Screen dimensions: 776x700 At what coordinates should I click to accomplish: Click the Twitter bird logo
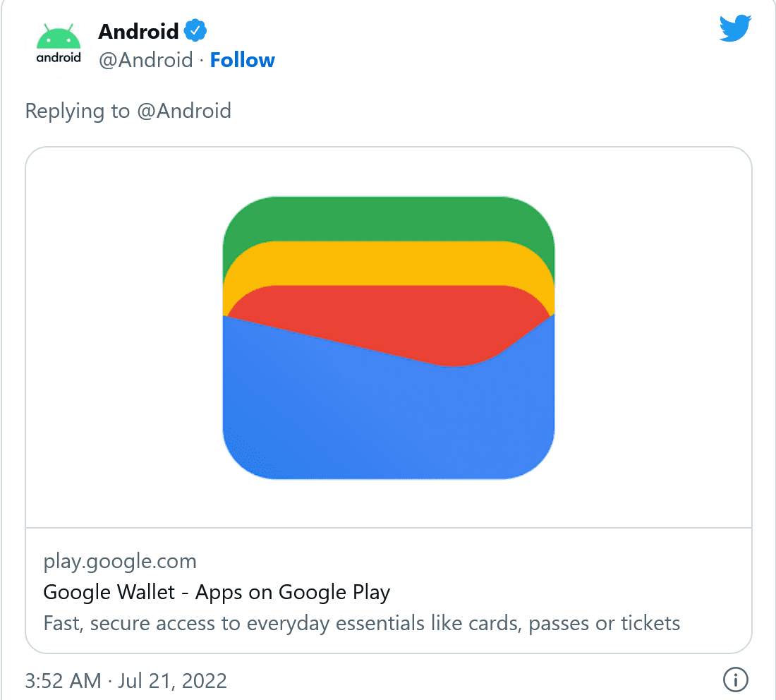tap(735, 30)
